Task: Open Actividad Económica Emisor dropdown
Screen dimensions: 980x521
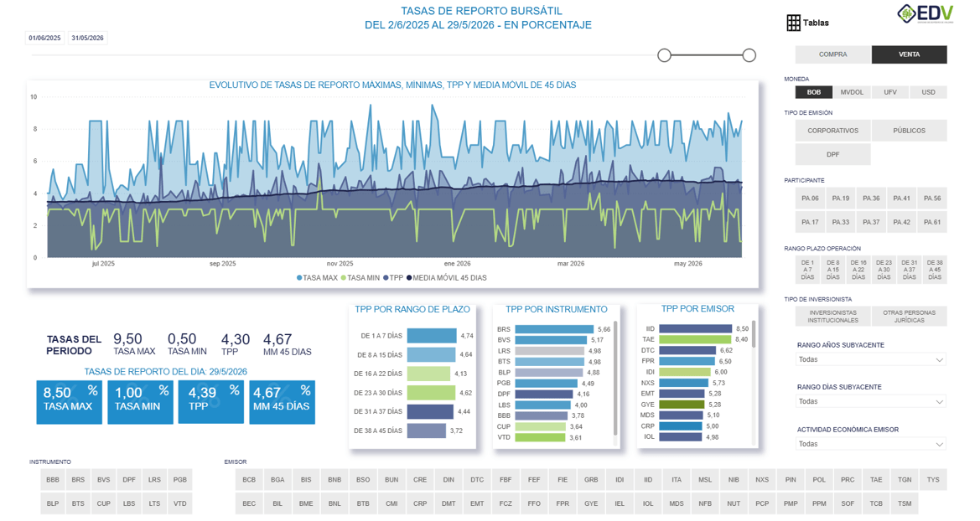Action: 871,444
